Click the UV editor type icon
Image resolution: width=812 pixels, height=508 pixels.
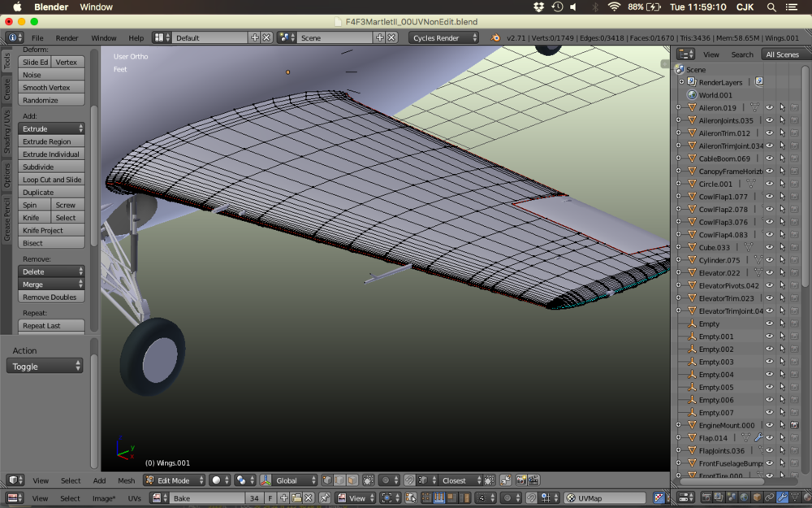coord(15,498)
